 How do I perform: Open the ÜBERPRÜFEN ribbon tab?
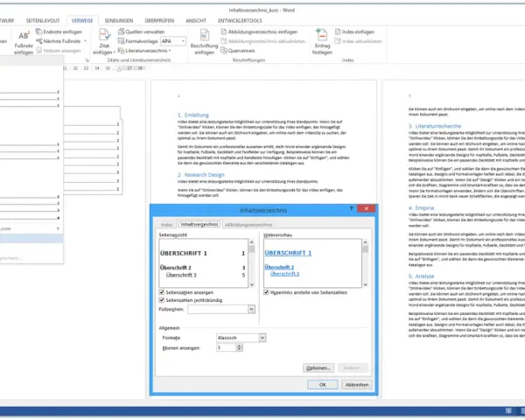tap(159, 21)
